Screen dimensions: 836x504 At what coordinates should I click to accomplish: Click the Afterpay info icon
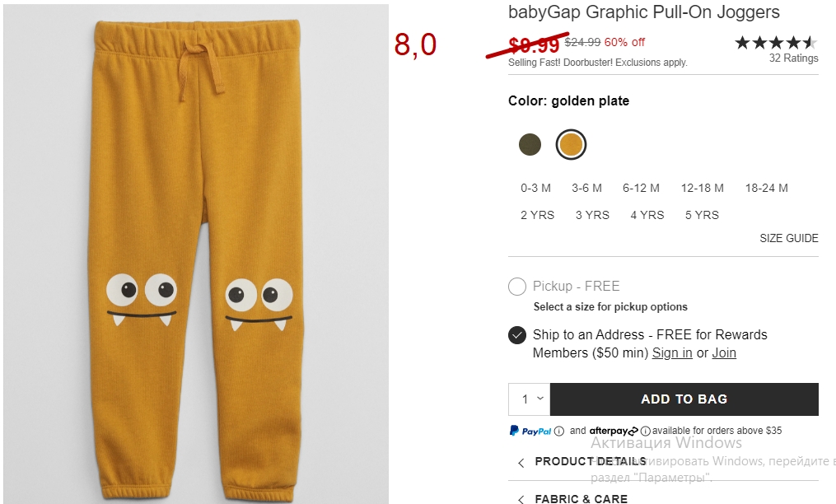pyautogui.click(x=646, y=431)
